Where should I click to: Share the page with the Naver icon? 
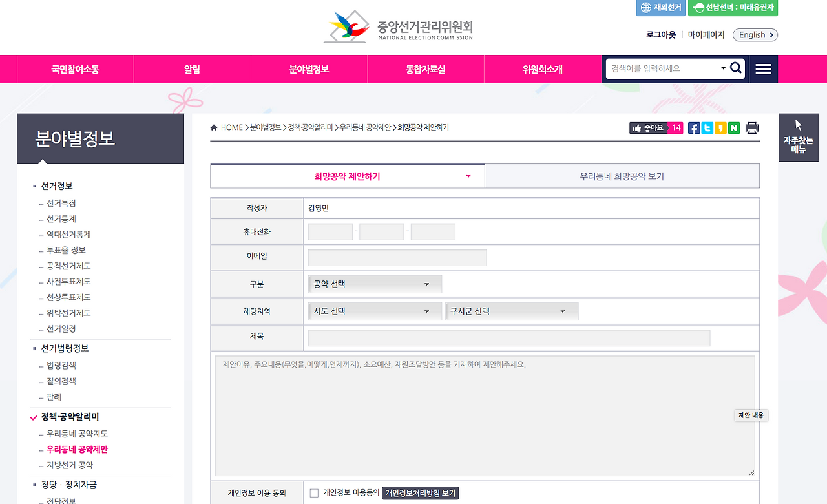[x=734, y=127]
